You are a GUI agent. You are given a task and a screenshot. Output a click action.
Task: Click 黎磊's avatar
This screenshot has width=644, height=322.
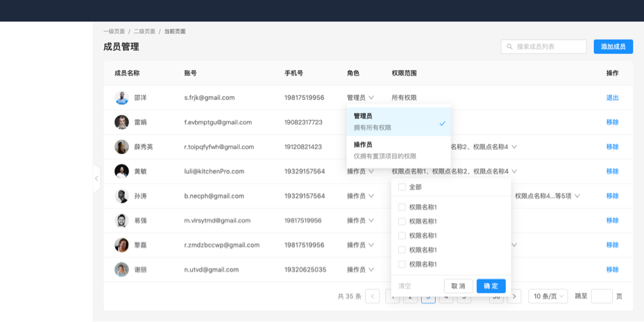click(121, 245)
